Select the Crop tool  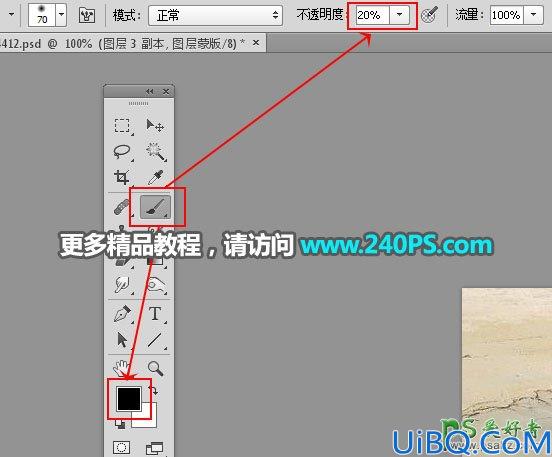122,177
